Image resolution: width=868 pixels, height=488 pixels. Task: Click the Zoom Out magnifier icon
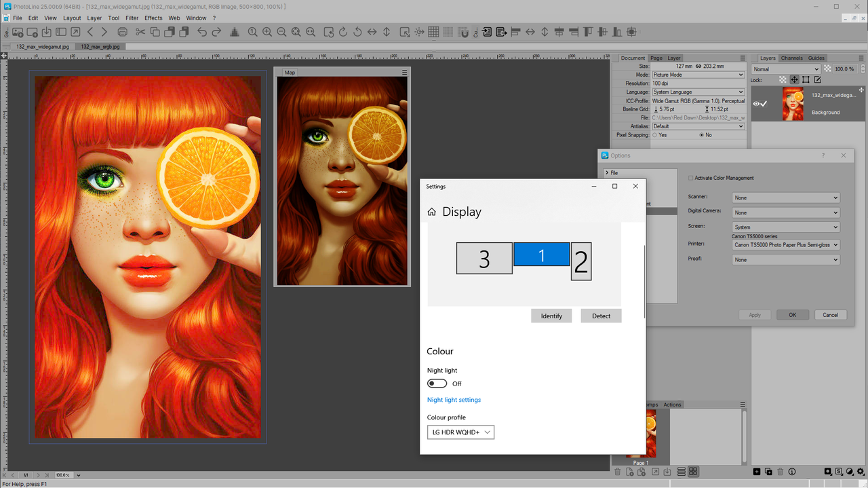click(x=281, y=32)
